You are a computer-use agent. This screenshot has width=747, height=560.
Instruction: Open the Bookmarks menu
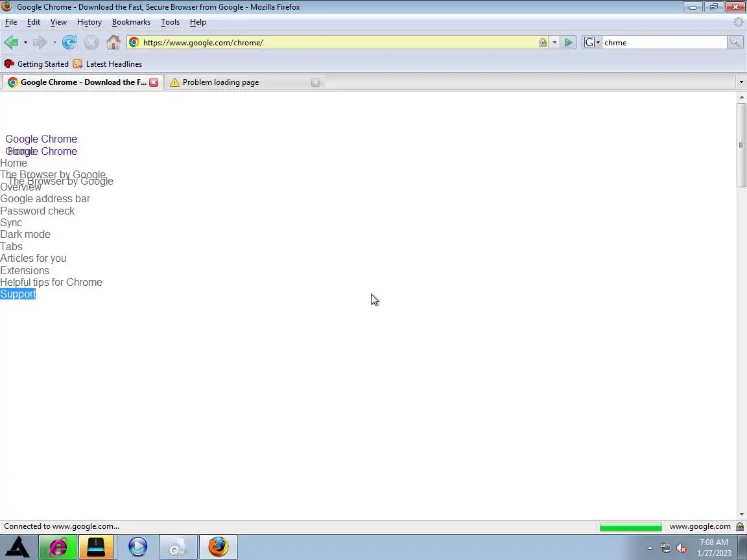point(131,22)
